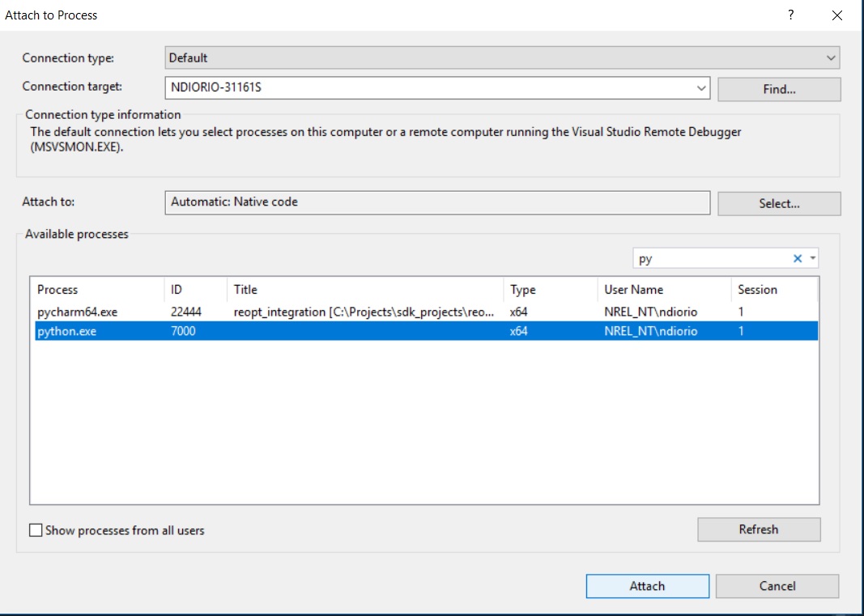This screenshot has height=616, width=864.
Task: Refresh the available processes list
Action: click(758, 529)
